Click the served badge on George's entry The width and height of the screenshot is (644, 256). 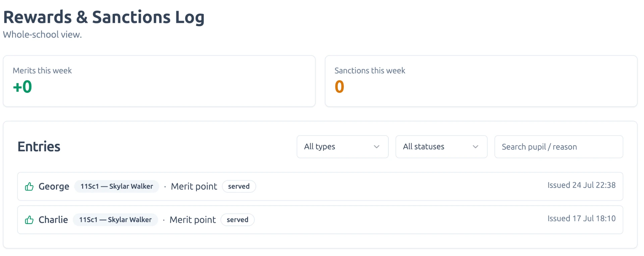[239, 186]
